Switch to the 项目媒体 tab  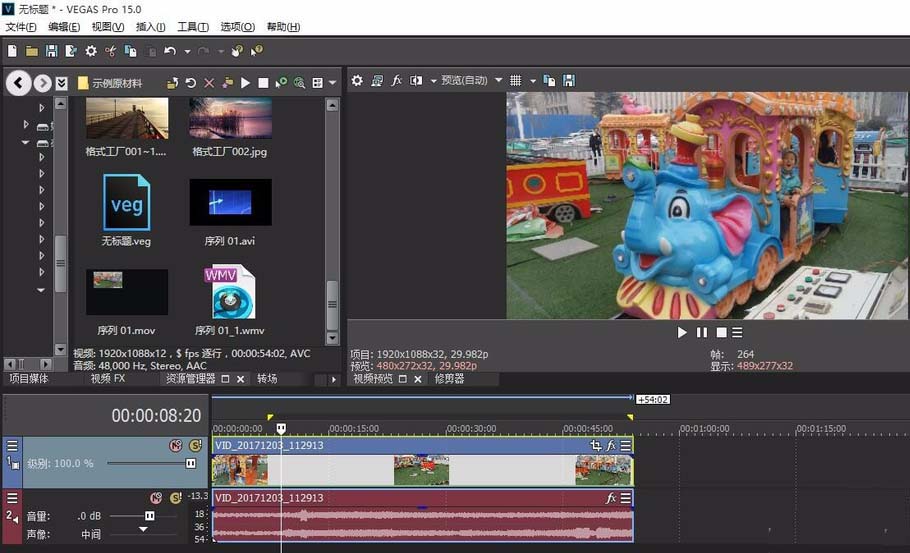(29, 378)
